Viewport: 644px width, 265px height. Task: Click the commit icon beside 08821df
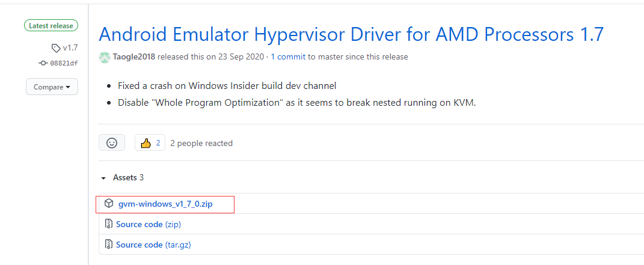(43, 63)
